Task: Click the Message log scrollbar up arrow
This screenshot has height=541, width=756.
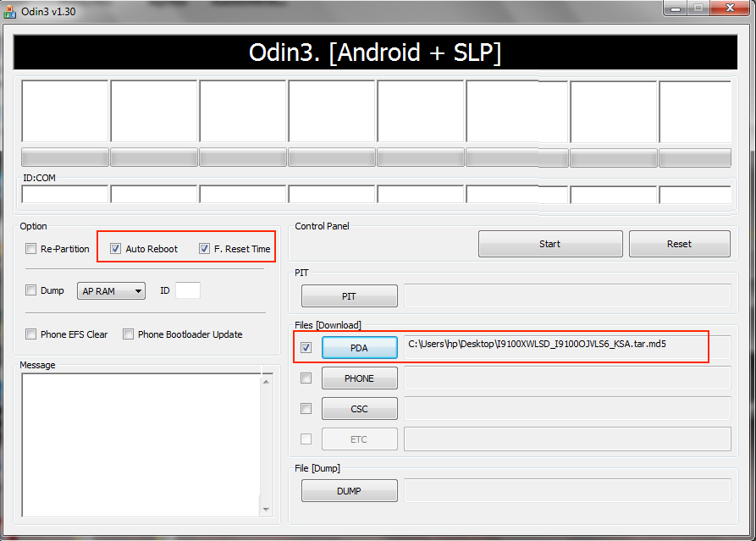Action: pos(266,381)
